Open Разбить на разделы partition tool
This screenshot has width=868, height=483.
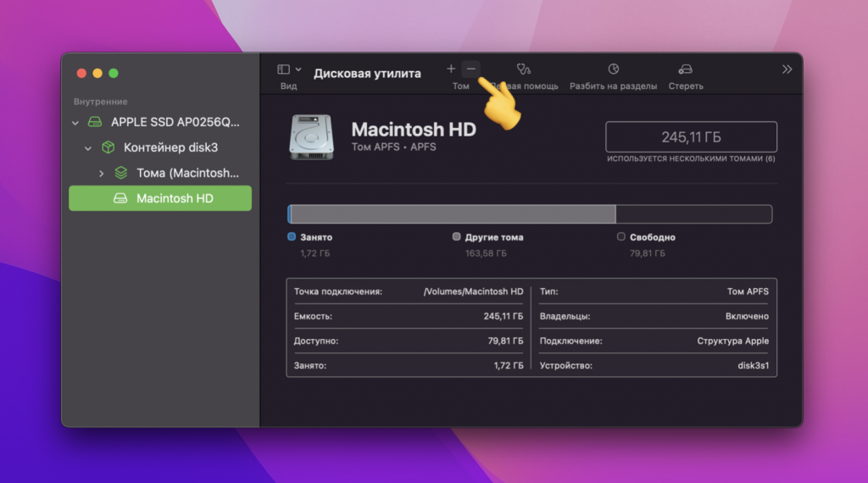coord(613,69)
